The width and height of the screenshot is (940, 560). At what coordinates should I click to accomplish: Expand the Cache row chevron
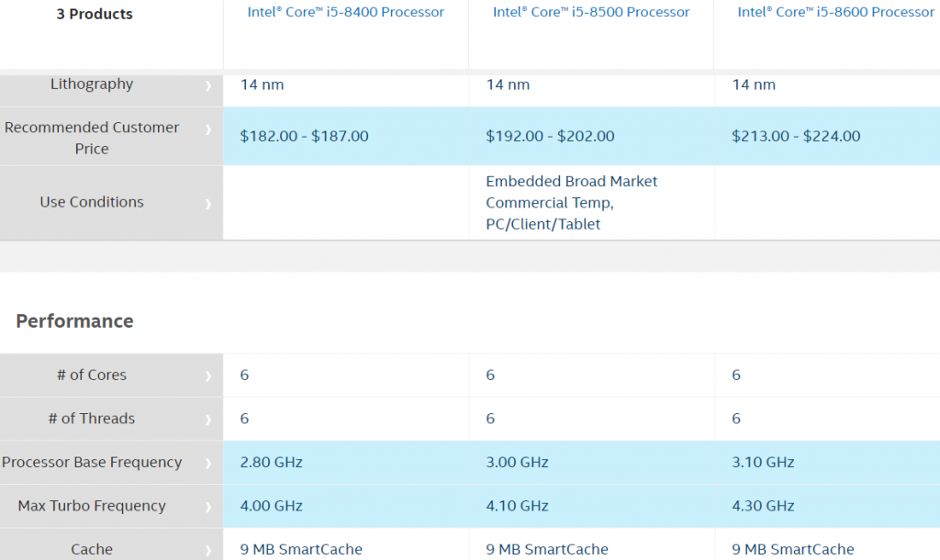[208, 550]
